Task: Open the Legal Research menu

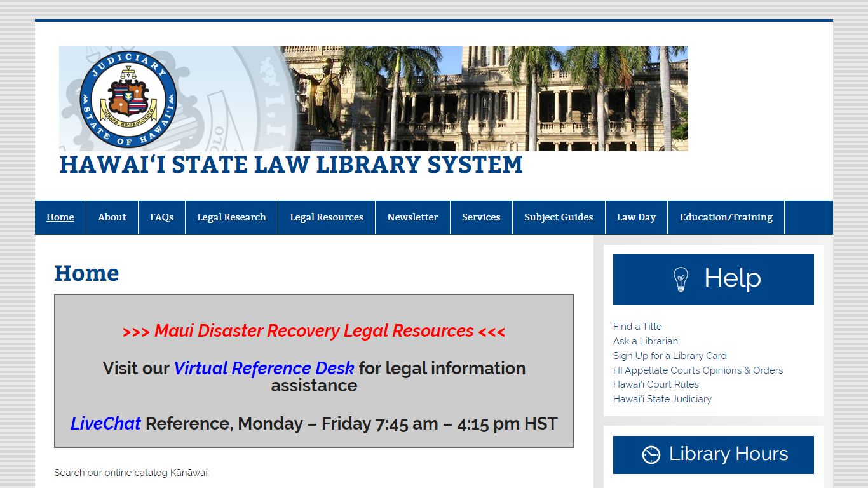Action: click(231, 217)
